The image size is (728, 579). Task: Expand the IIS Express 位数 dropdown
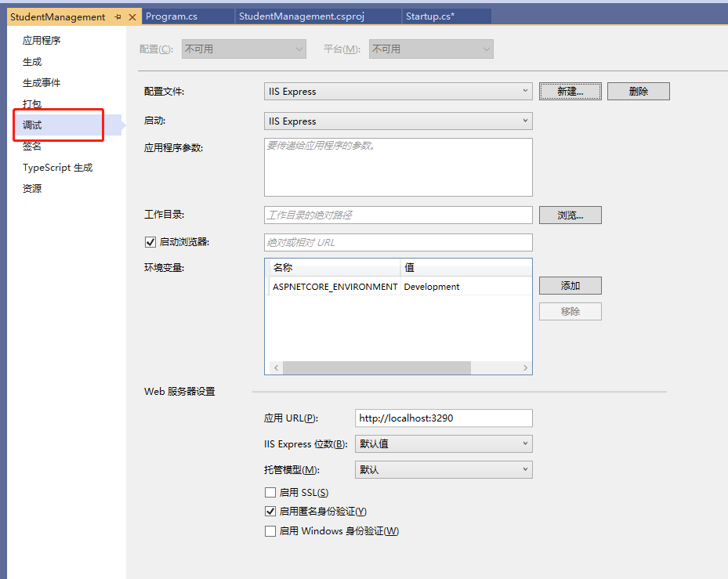tap(444, 444)
